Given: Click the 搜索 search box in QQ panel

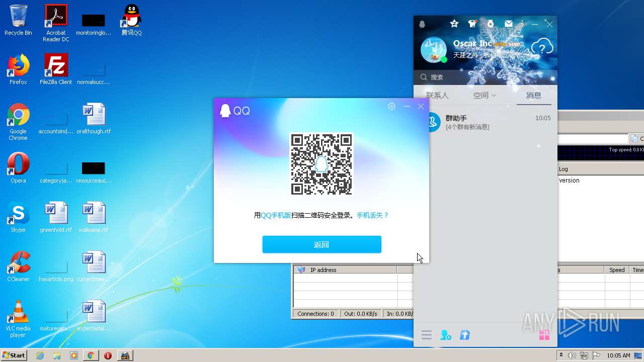Looking at the screenshot, I should [x=486, y=77].
